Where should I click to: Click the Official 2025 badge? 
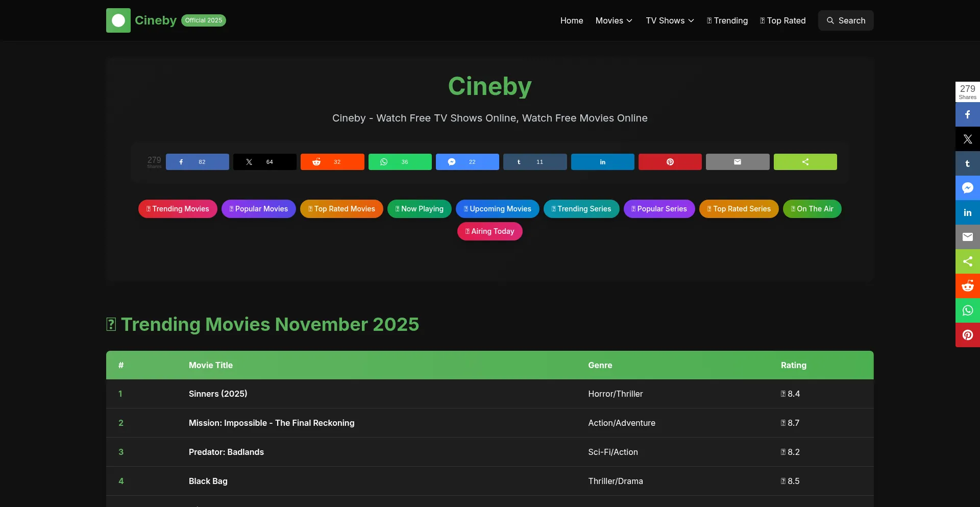pyautogui.click(x=204, y=20)
